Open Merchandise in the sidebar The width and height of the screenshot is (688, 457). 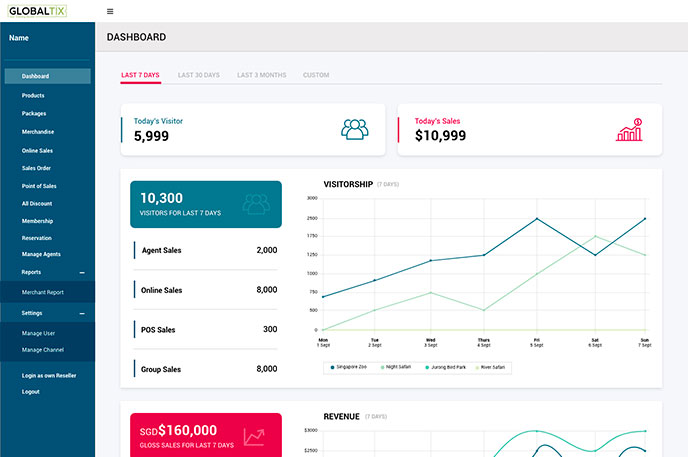[x=38, y=132]
